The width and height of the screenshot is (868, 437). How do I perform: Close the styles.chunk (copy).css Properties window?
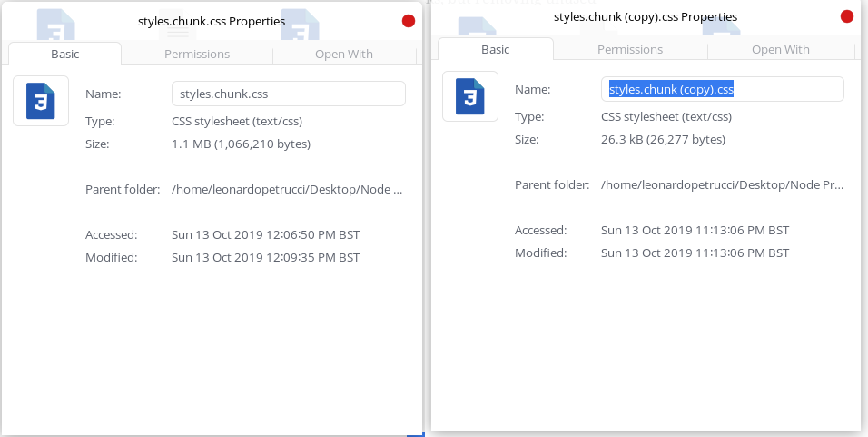[x=847, y=16]
